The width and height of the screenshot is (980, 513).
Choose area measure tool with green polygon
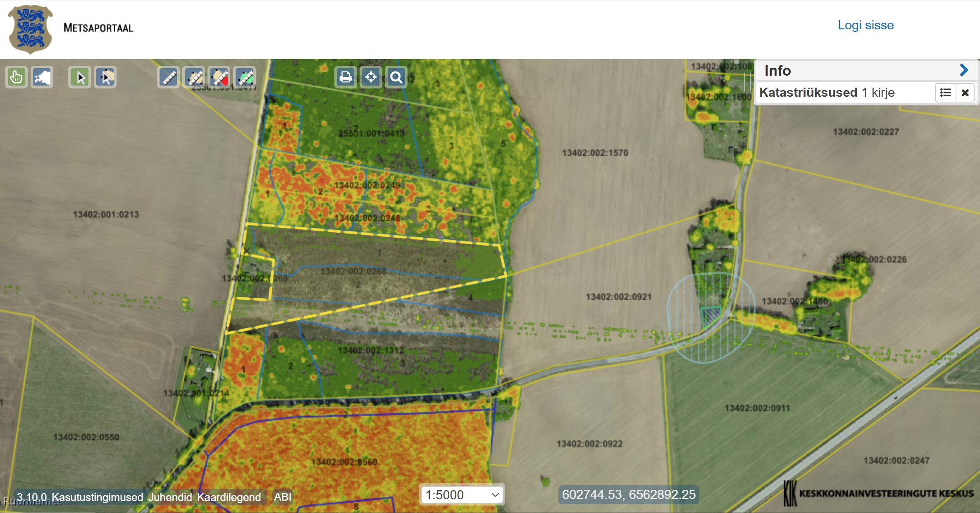[x=245, y=77]
